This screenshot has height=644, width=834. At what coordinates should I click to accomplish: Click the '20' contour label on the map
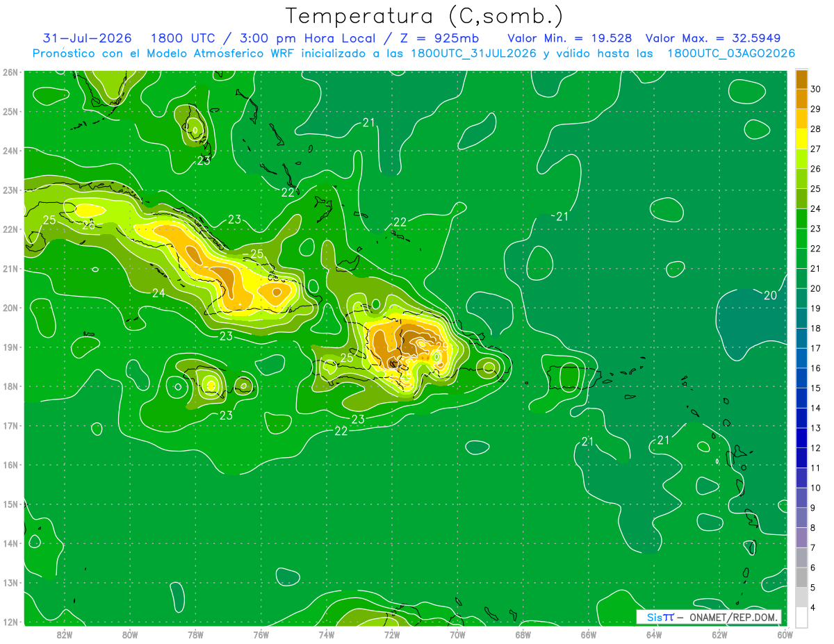coord(770,295)
